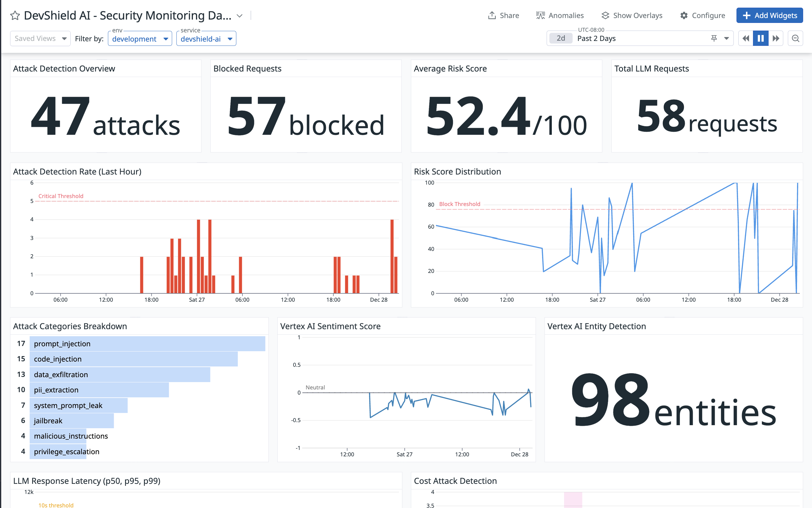Star the DevShield AI dashboard as favorite
The width and height of the screenshot is (812, 508).
[15, 16]
